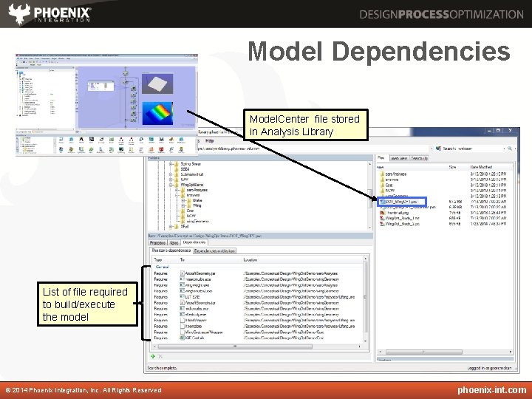The width and height of the screenshot is (532, 399).
Task: Select the LLT.EXE dependency row name
Action: click(192, 296)
